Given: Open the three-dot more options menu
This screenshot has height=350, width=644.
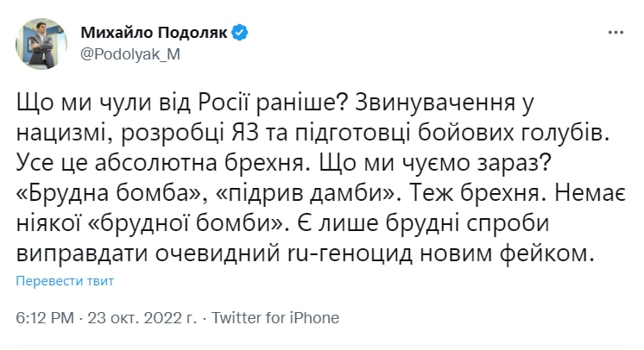Looking at the screenshot, I should tap(616, 33).
